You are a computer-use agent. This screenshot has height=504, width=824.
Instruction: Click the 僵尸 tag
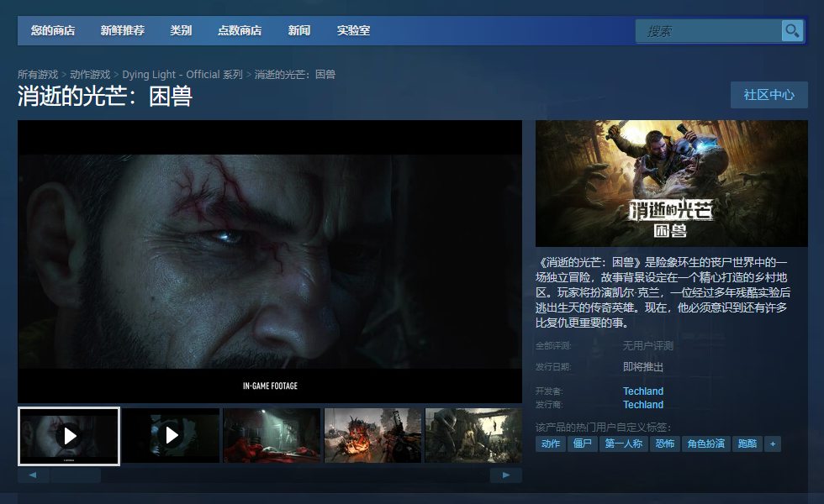coord(582,444)
